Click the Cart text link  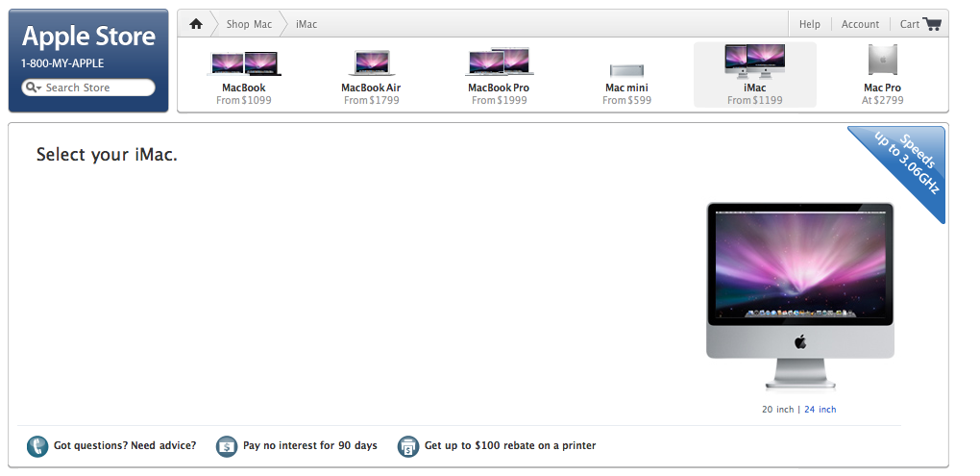point(909,24)
